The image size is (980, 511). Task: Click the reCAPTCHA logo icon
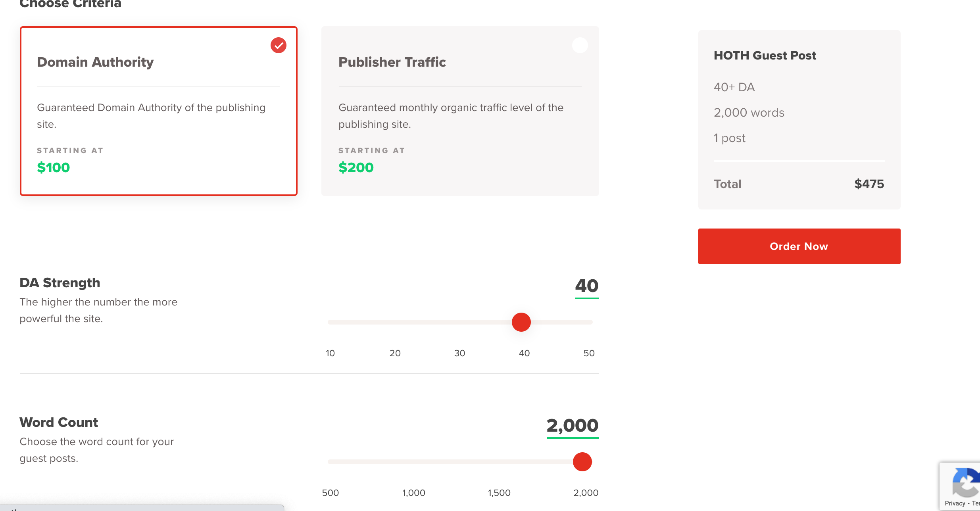coord(967,482)
